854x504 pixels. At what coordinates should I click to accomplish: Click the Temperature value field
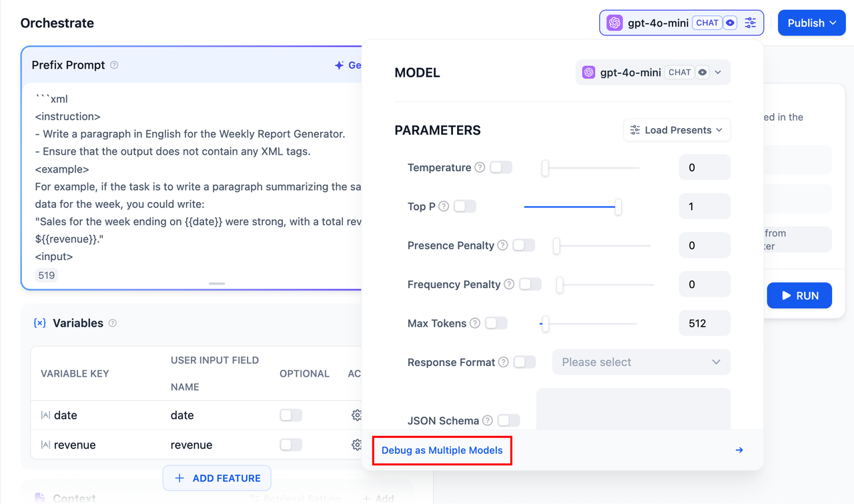pos(705,168)
